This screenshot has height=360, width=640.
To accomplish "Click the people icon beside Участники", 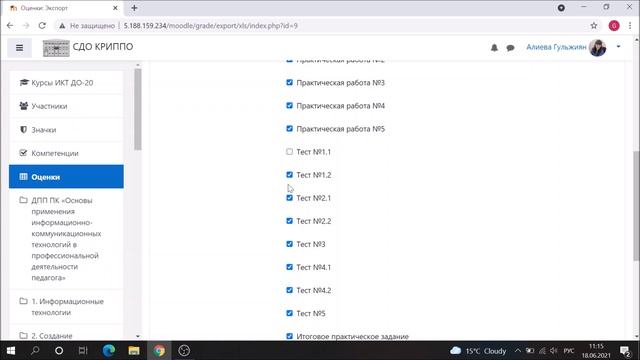I will click(24, 106).
